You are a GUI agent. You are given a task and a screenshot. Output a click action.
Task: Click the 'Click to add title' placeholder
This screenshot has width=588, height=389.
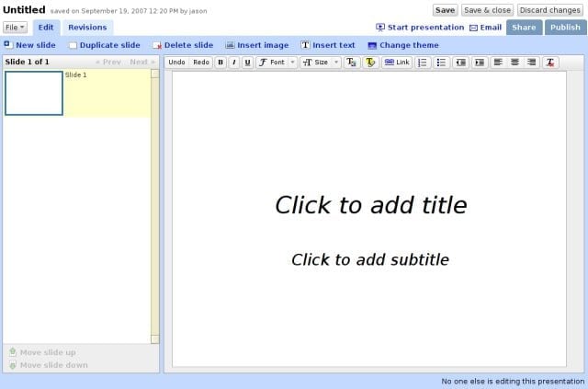pyautogui.click(x=371, y=205)
